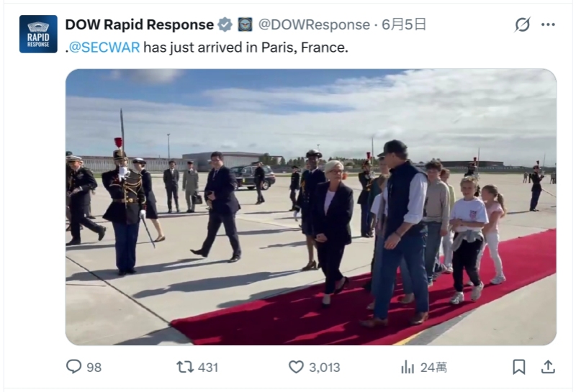Image resolution: width=576 pixels, height=392 pixels.
Task: Click the reply comment bubble icon
Action: (x=73, y=367)
